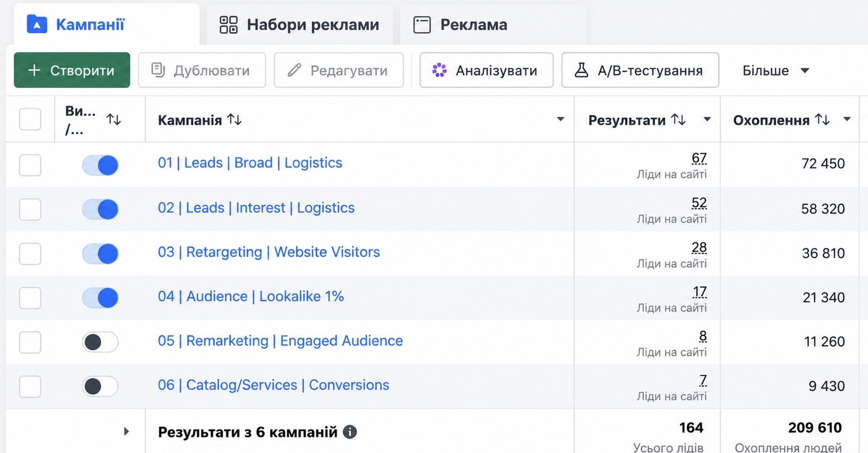This screenshot has width=868, height=453.
Task: Click the result value 67 for campaign 01
Action: tap(699, 158)
